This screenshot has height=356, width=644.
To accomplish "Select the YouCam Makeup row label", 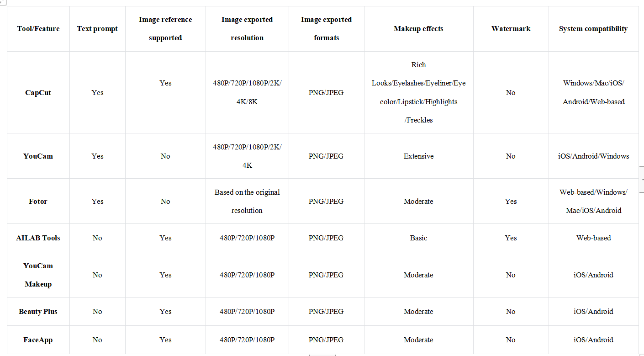I will (38, 275).
